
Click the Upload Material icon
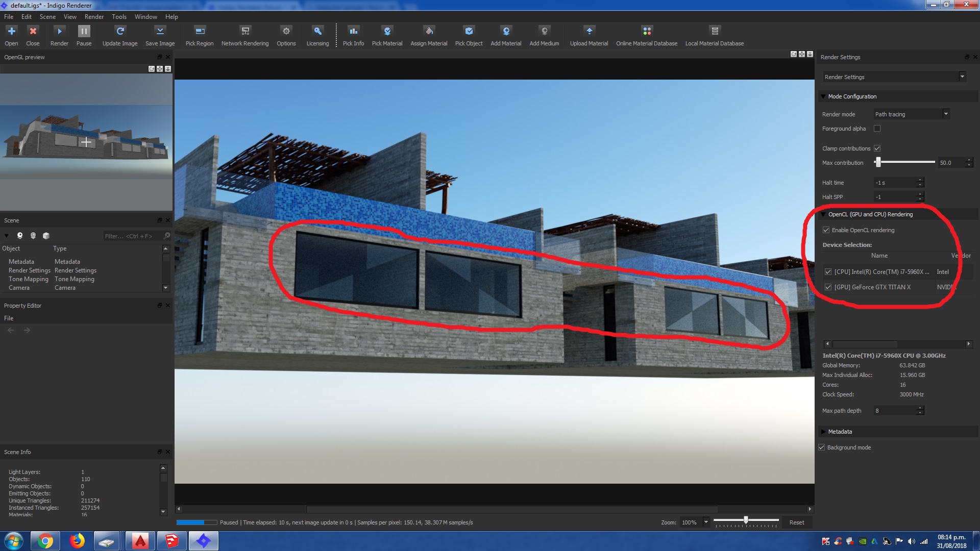coord(589,32)
